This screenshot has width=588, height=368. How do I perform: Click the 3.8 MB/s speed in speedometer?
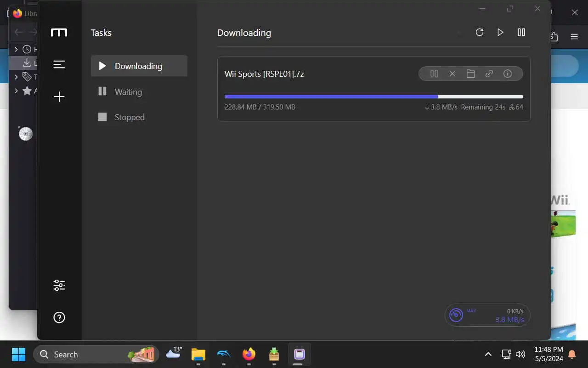[x=510, y=319]
